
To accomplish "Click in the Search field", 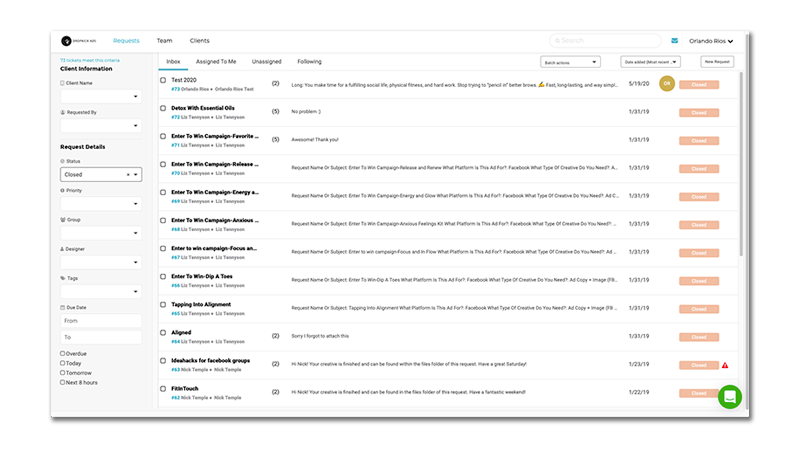I will 605,40.
